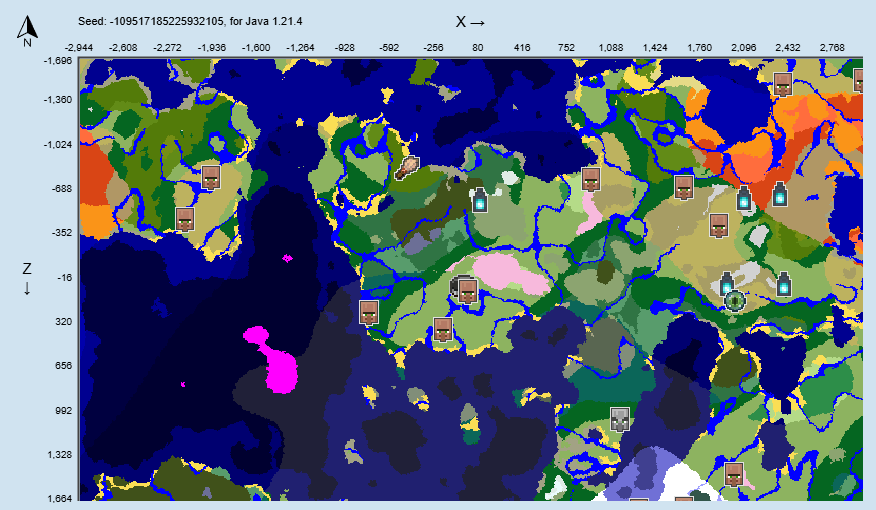Click the Z axis arrow label
The image size is (876, 510).
point(27,278)
